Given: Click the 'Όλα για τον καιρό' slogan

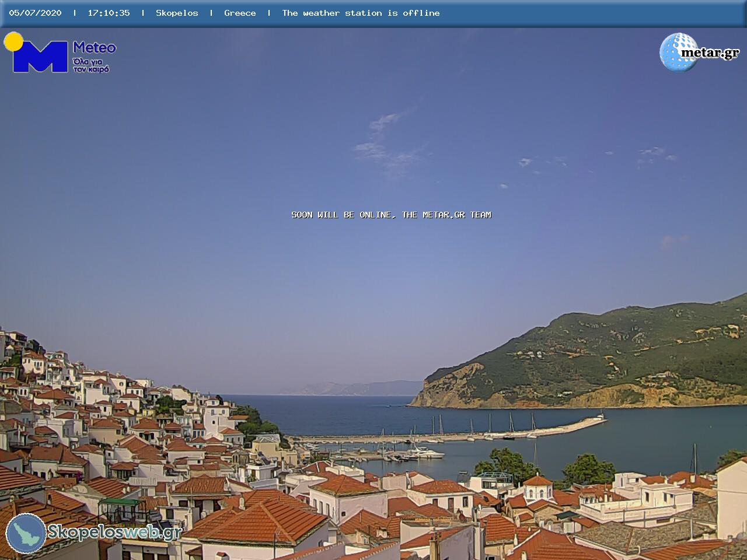Looking at the screenshot, I should click(x=91, y=65).
